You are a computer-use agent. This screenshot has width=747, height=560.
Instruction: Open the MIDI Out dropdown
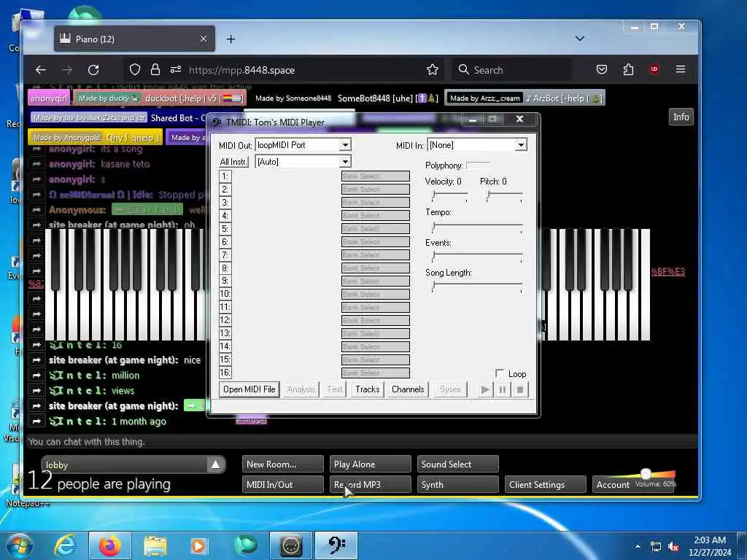345,145
